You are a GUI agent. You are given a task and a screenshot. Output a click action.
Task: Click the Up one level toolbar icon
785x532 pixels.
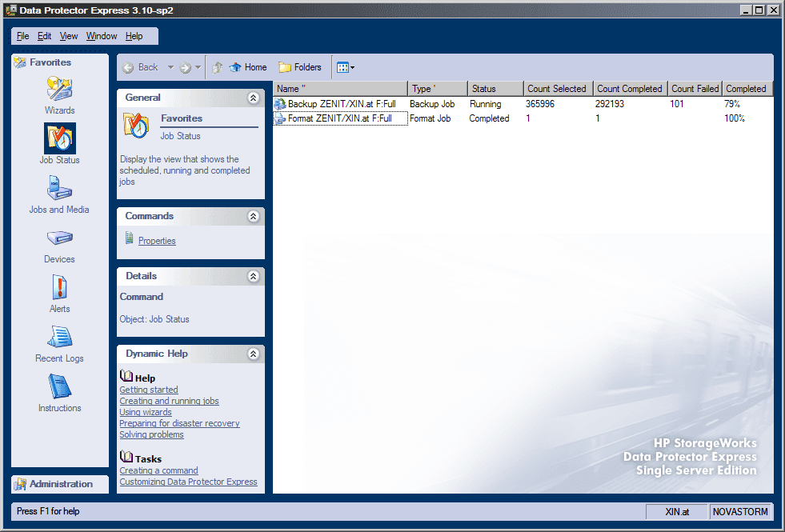pos(218,67)
